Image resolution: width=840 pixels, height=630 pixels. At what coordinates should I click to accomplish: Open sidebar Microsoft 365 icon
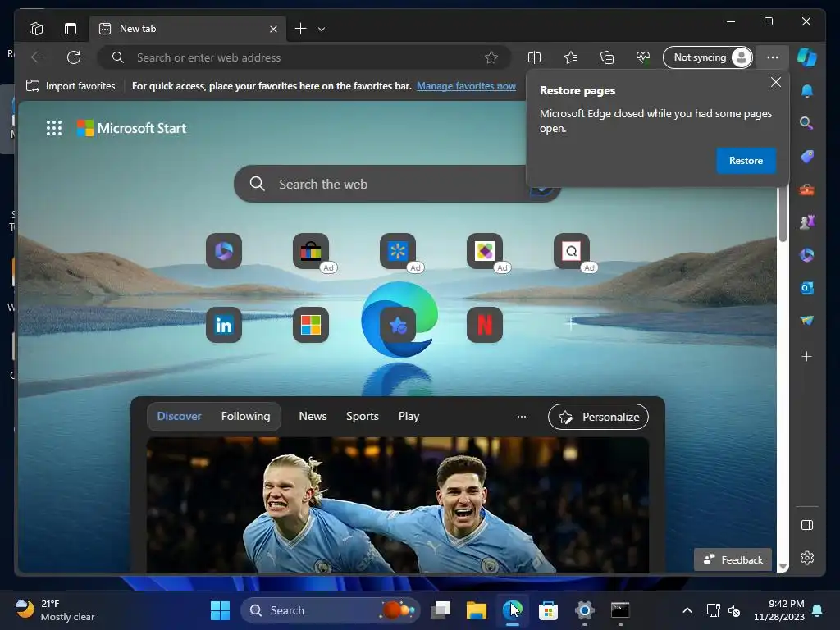807,255
